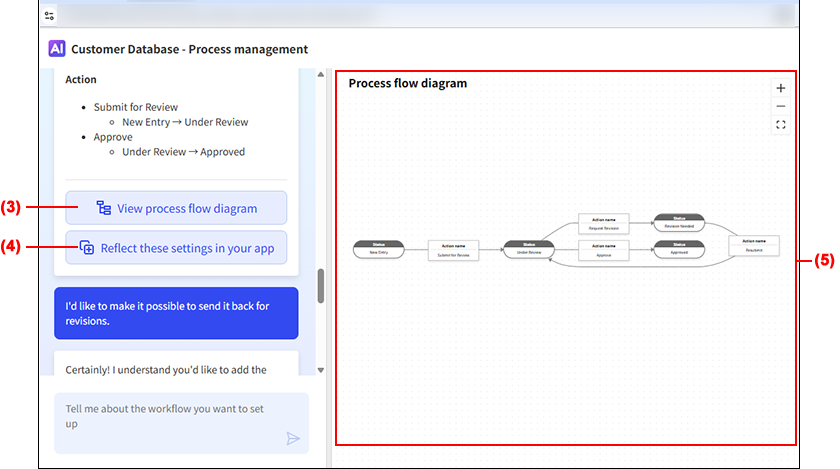The width and height of the screenshot is (840, 469).
Task: Zoom out of the process flow diagram
Action: pyautogui.click(x=780, y=106)
